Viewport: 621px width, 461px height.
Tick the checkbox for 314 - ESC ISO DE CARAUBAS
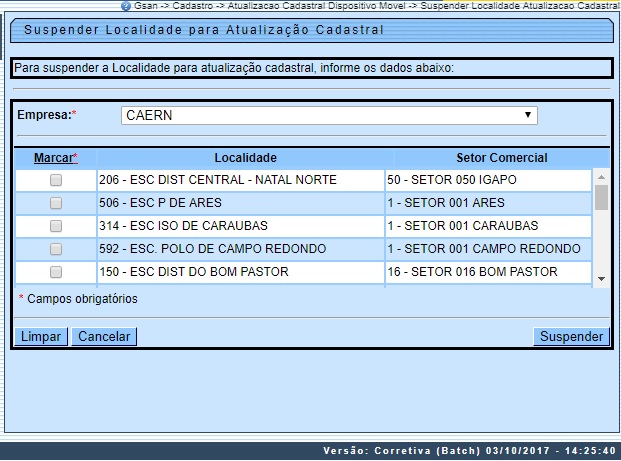56,226
